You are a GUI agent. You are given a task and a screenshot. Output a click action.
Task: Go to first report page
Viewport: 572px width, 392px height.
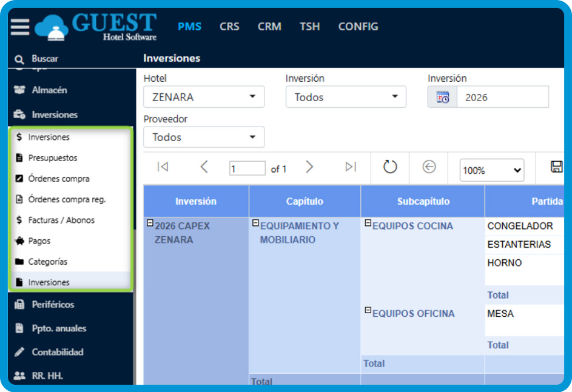tap(163, 167)
